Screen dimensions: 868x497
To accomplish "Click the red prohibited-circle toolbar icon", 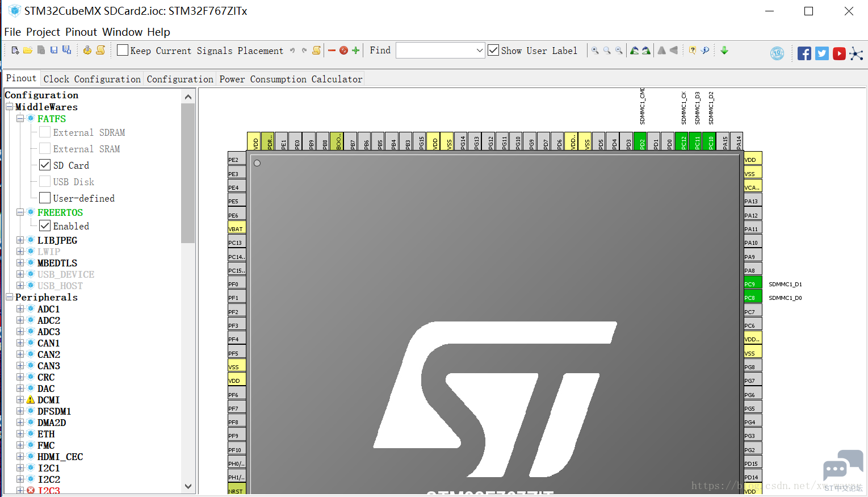I will 343,51.
